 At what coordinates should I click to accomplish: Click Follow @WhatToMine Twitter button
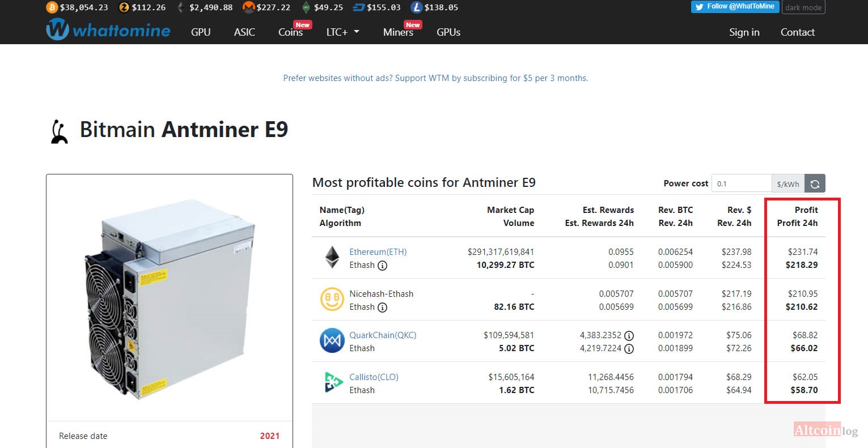point(735,7)
